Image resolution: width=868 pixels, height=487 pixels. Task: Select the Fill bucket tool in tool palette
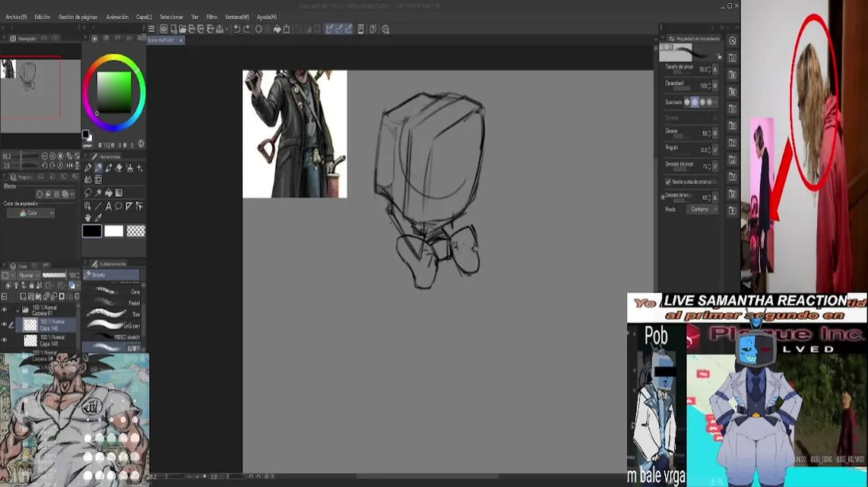pos(109,193)
